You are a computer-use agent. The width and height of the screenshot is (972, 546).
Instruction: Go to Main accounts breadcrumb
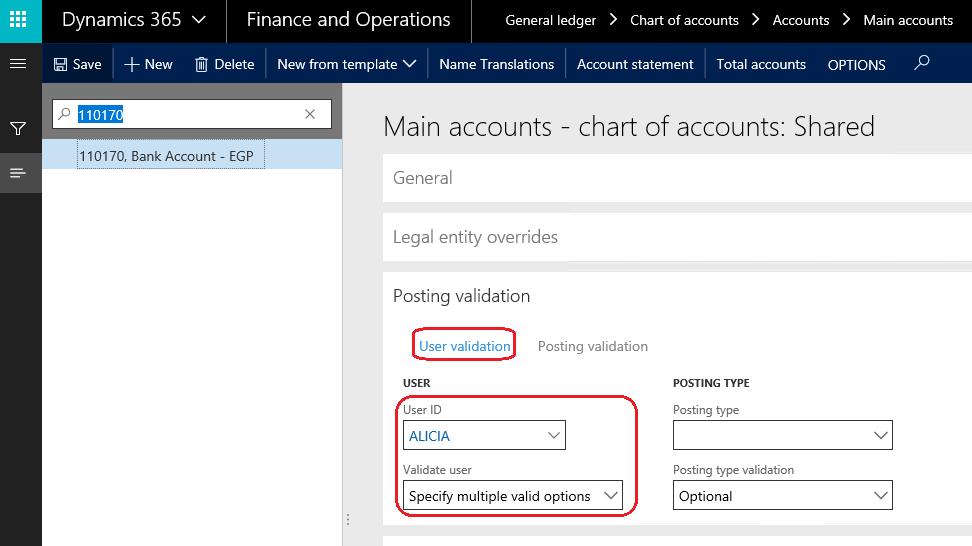point(908,20)
